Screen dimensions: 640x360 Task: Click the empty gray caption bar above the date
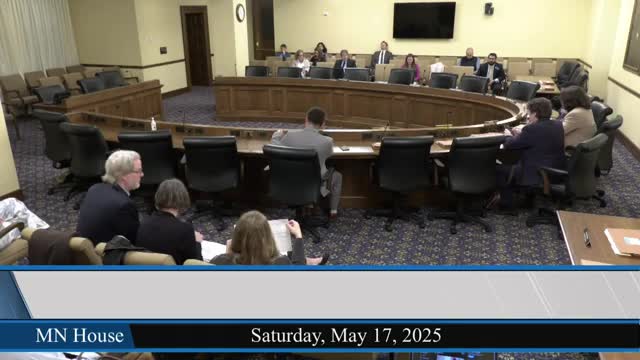326,295
